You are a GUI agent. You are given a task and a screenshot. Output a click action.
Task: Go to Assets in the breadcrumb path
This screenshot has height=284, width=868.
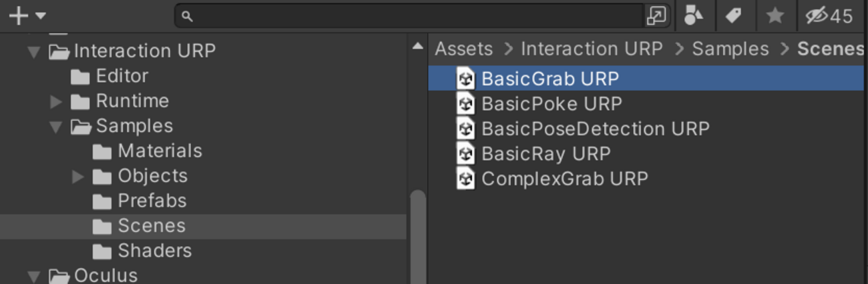tap(464, 49)
